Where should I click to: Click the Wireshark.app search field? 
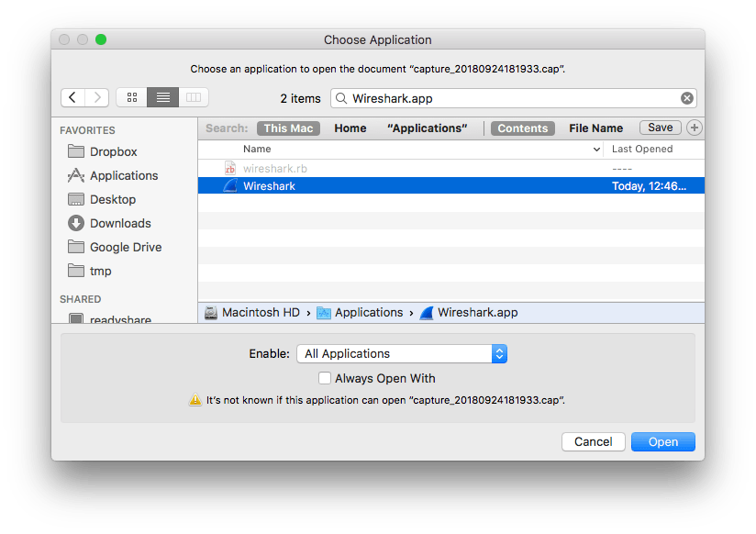509,98
